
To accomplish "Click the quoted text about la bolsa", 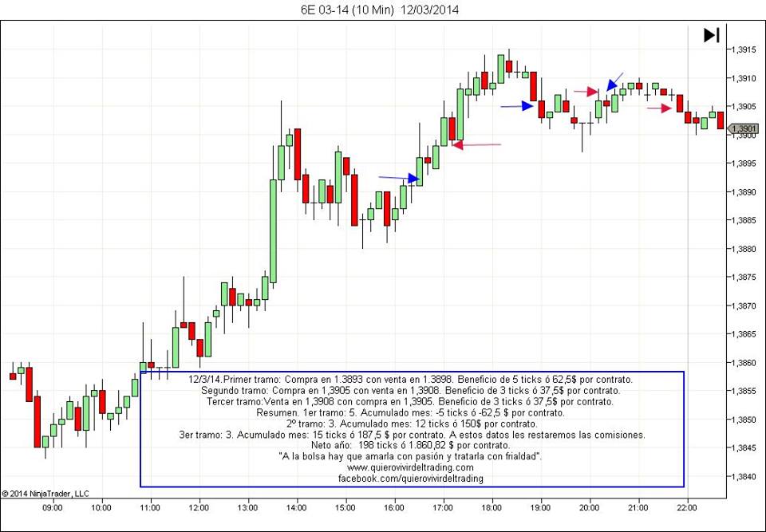I will tap(411, 456).
